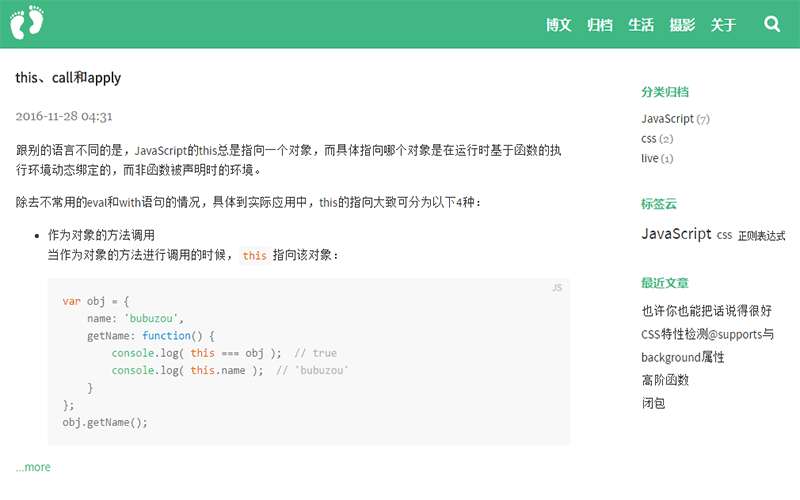Viewport: 800px width, 500px height.
Task: Select the css tag in tag cloud
Action: pyautogui.click(x=724, y=236)
